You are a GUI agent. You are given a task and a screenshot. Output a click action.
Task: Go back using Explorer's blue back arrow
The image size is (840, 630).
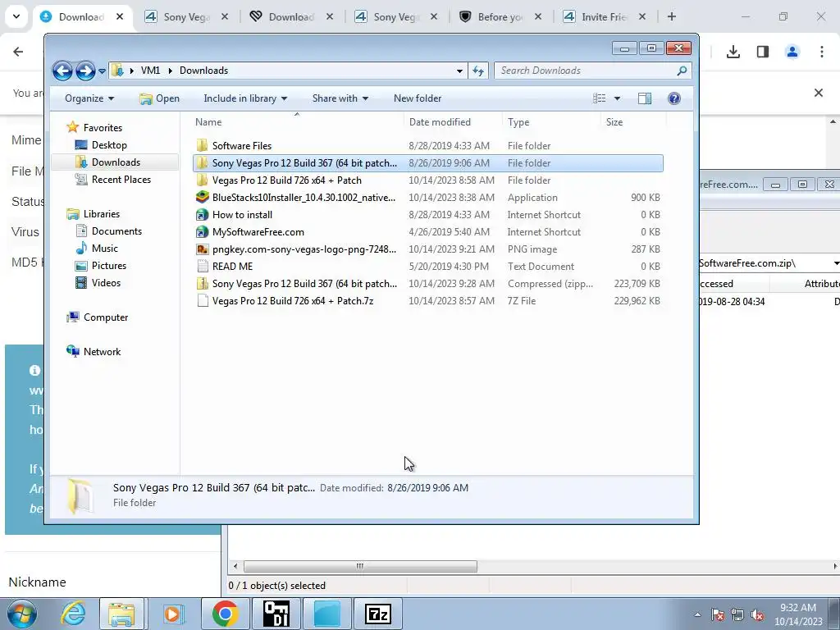62,71
